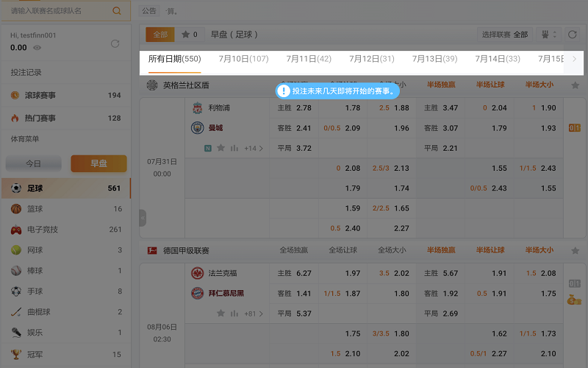Refresh the account balance

click(115, 44)
